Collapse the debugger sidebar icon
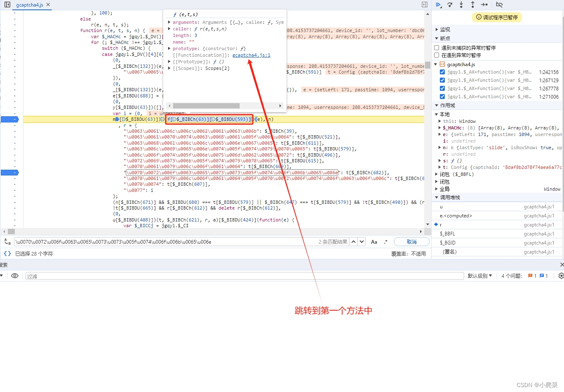Image resolution: width=564 pixels, height=392 pixels. [x=425, y=5]
